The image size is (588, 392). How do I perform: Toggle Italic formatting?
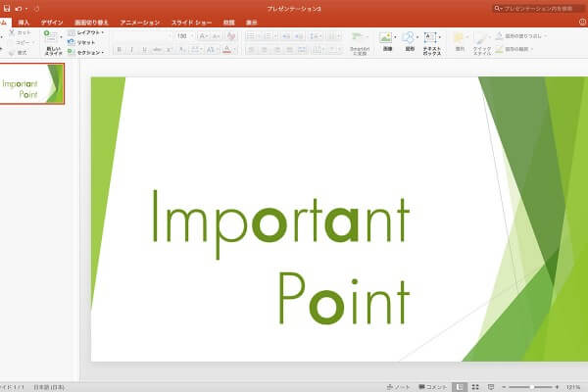[132, 50]
